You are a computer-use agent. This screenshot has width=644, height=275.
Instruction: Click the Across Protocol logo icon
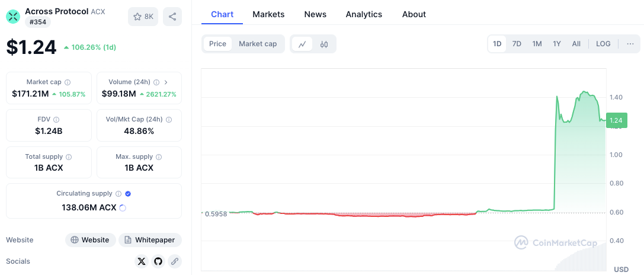[13, 17]
